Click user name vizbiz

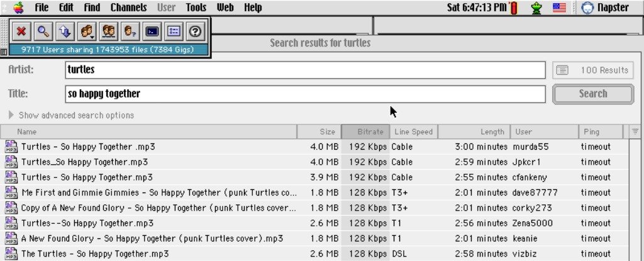click(x=525, y=253)
